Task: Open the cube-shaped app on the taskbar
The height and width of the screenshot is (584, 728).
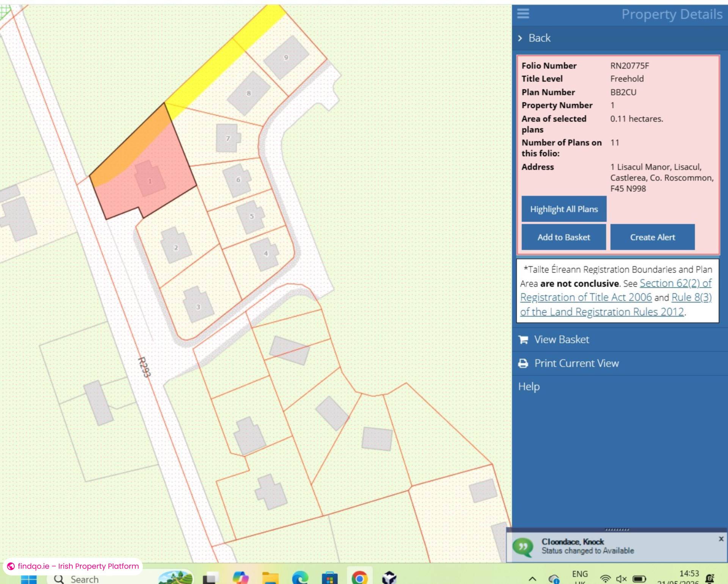Action: [x=389, y=578]
